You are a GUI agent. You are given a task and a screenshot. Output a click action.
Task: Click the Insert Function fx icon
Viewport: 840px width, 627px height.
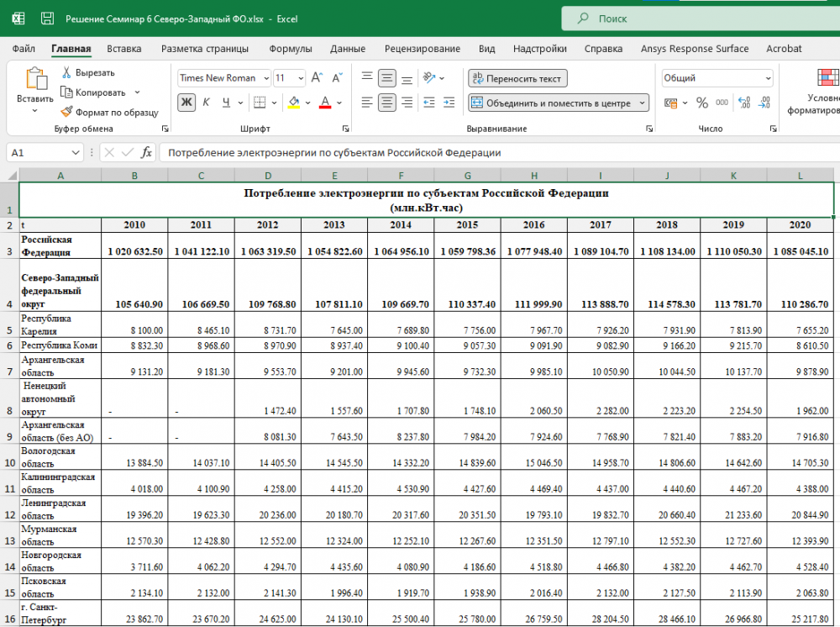[x=146, y=153]
